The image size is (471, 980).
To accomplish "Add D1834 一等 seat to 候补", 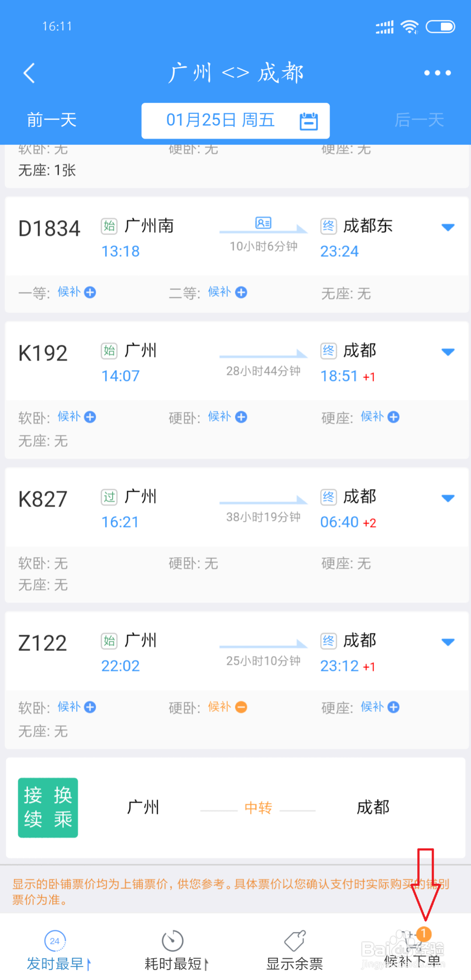I will 90,292.
